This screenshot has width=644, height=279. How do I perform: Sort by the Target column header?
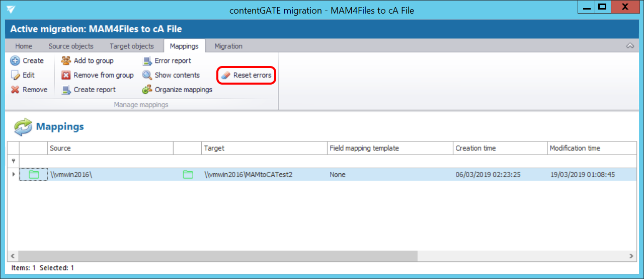pyautogui.click(x=264, y=148)
